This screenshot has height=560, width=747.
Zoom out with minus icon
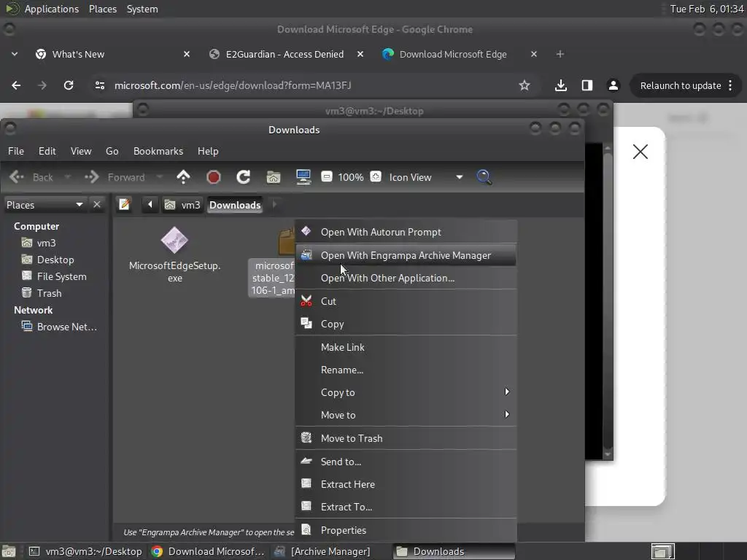(x=326, y=176)
